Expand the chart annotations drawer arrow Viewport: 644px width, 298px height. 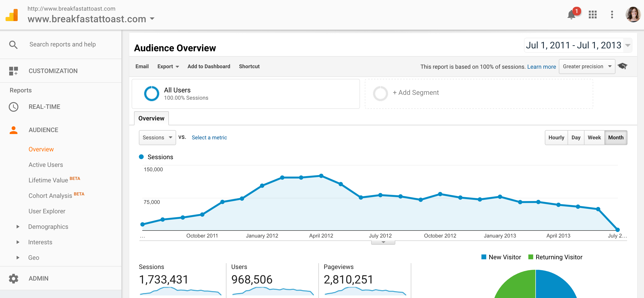click(383, 242)
